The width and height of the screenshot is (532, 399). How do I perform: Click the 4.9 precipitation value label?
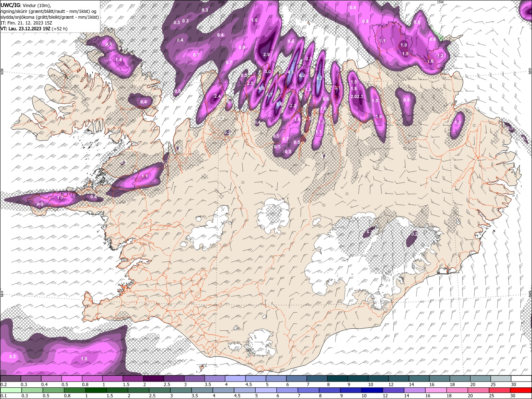(x=261, y=88)
